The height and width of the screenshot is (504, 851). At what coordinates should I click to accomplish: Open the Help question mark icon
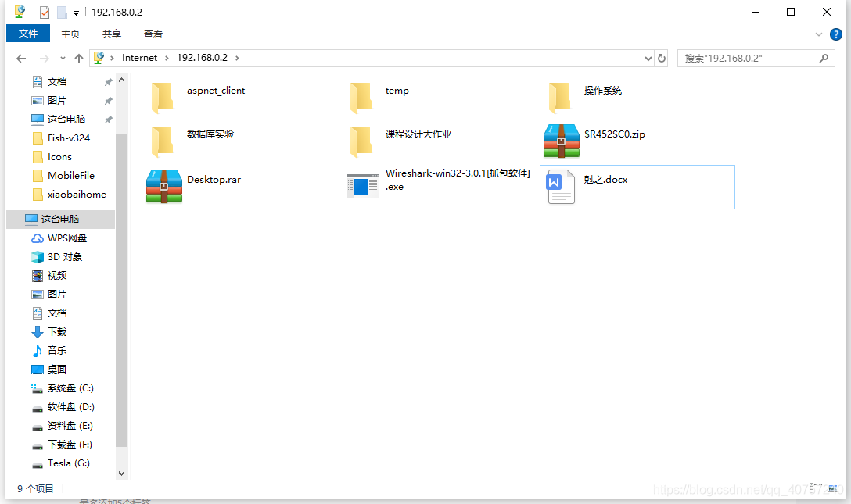(836, 34)
